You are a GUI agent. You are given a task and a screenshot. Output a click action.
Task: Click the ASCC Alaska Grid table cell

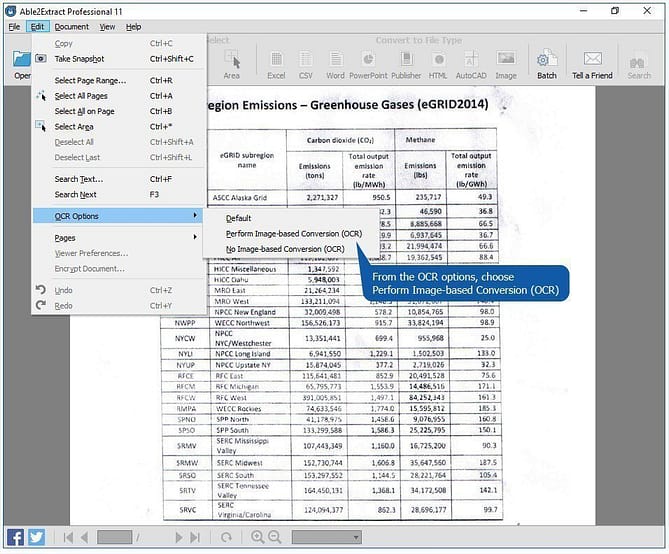click(x=247, y=198)
